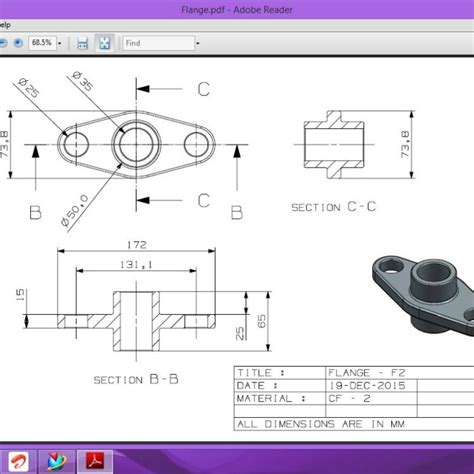
Task: Click the 68.5% zoom level field
Action: pos(42,43)
